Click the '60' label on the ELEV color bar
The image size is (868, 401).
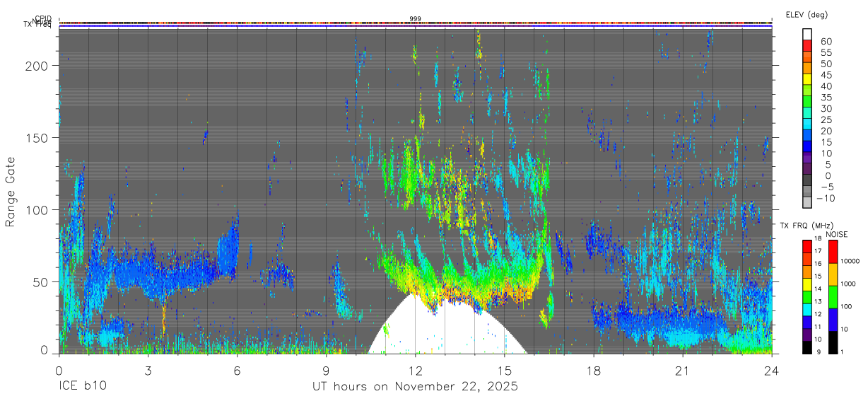pyautogui.click(x=826, y=42)
